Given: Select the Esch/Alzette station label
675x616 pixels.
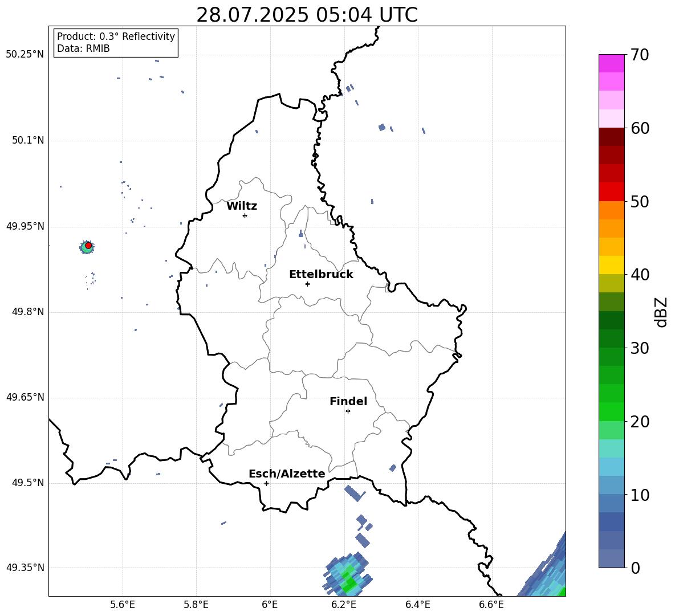Looking at the screenshot, I should 287,474.
